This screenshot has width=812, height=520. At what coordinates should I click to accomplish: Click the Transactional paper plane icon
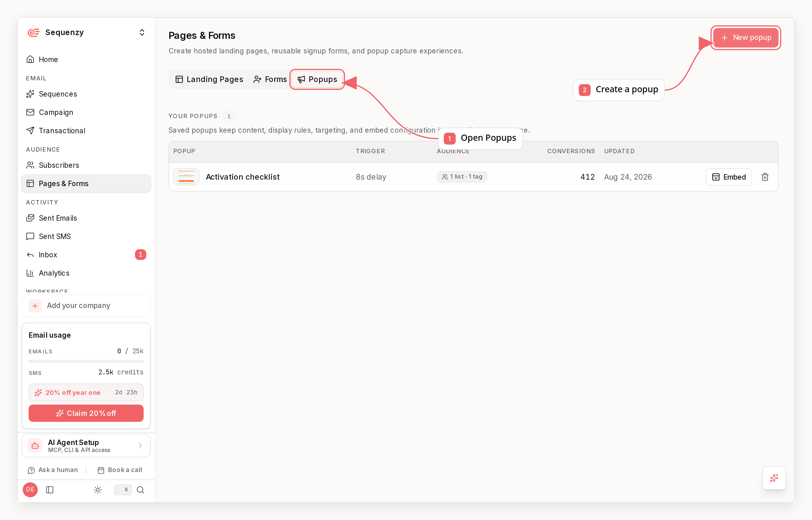(x=31, y=131)
